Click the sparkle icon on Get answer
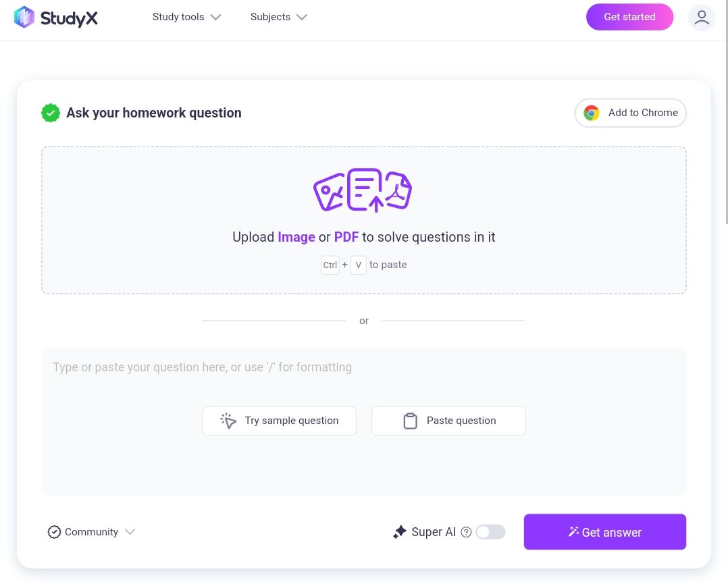 click(573, 532)
